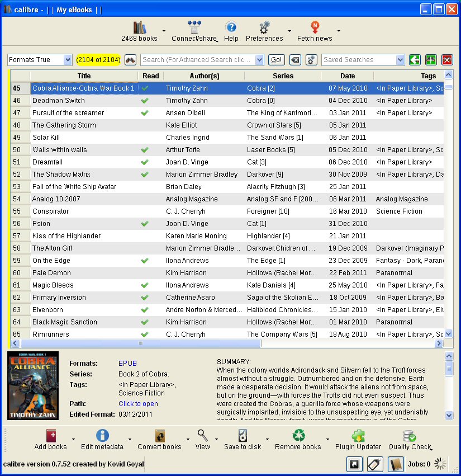Sort by the Read column header
Image resolution: width=461 pixels, height=476 pixels.
point(151,76)
